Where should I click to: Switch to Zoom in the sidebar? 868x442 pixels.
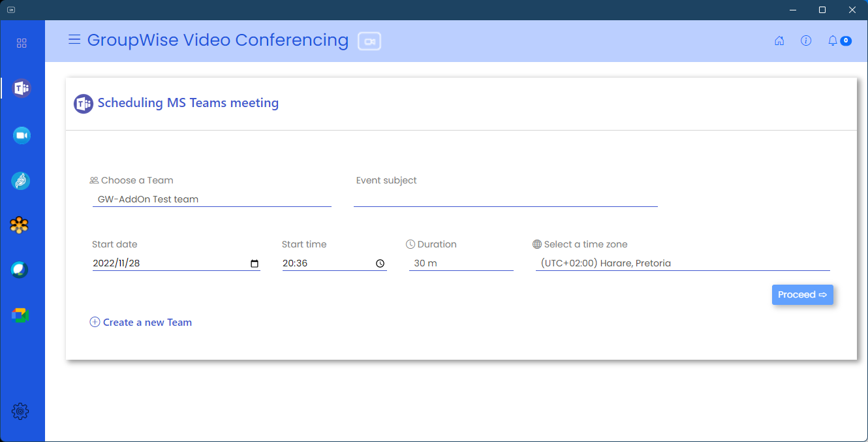tap(22, 135)
